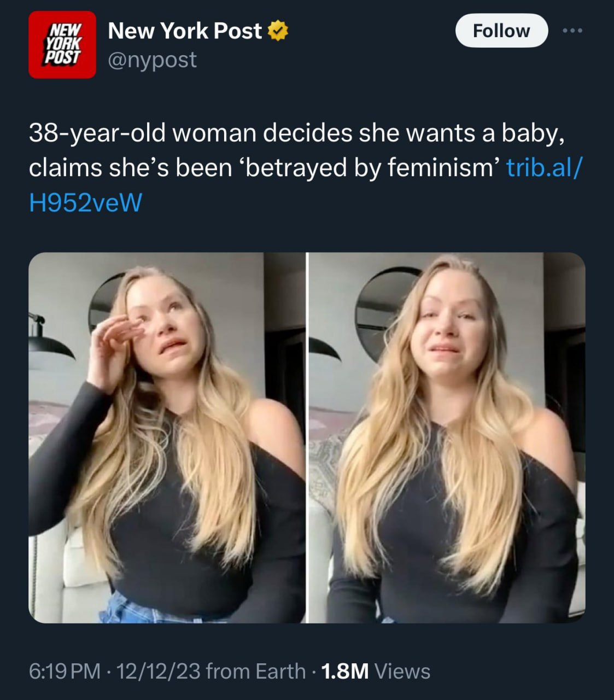Click the 6:19 PM timestamp
Screen dimensions: 614x700
(x=65, y=671)
